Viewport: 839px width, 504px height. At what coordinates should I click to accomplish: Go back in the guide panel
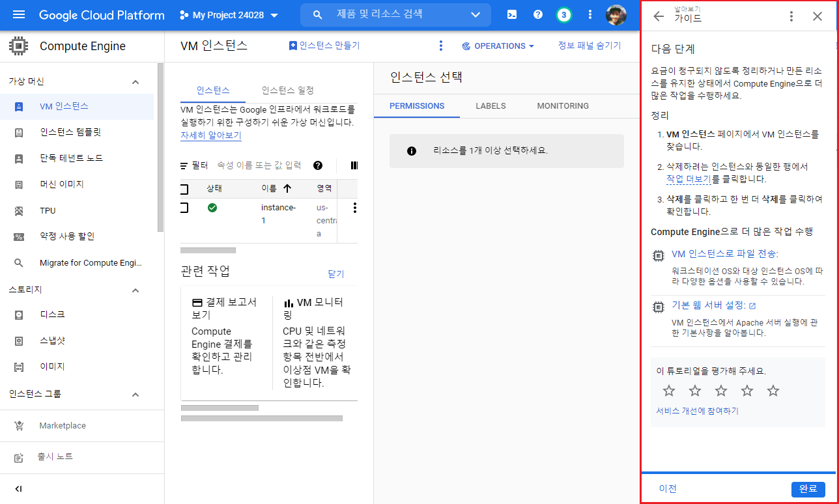[659, 17]
